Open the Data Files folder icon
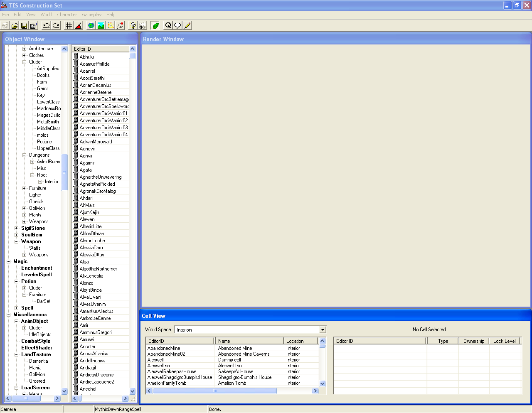 [x=15, y=25]
